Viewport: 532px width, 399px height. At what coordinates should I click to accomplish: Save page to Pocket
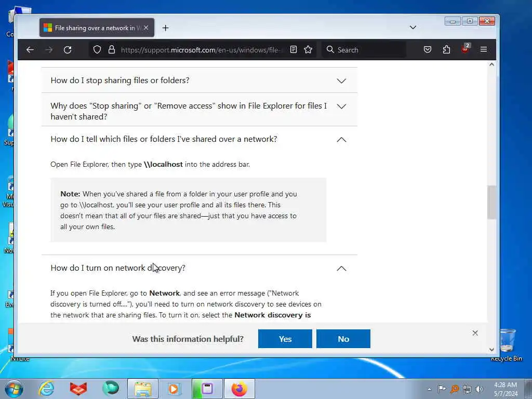(428, 50)
